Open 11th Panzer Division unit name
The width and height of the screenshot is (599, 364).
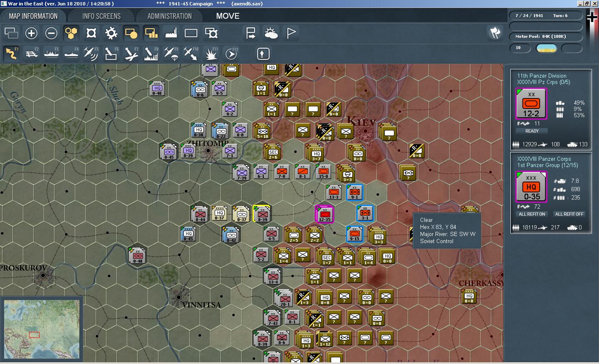tap(542, 76)
